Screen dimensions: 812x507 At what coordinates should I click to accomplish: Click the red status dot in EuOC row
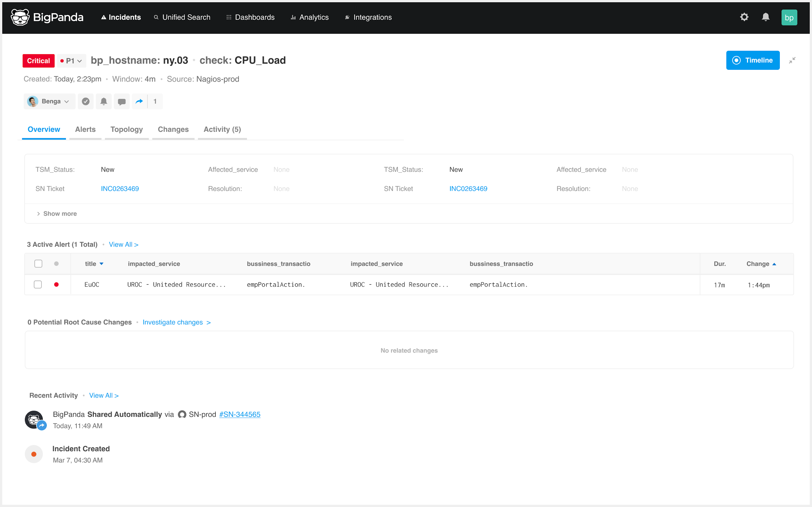click(x=57, y=284)
